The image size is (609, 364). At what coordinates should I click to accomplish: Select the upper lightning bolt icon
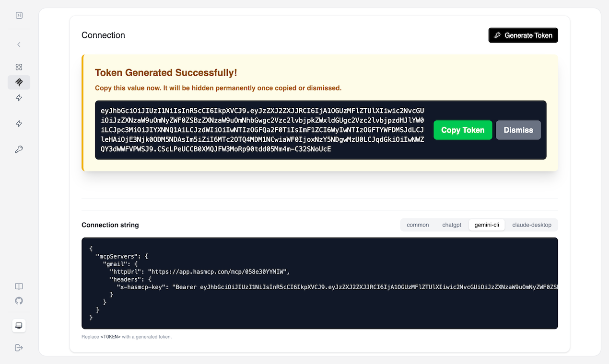point(19,98)
